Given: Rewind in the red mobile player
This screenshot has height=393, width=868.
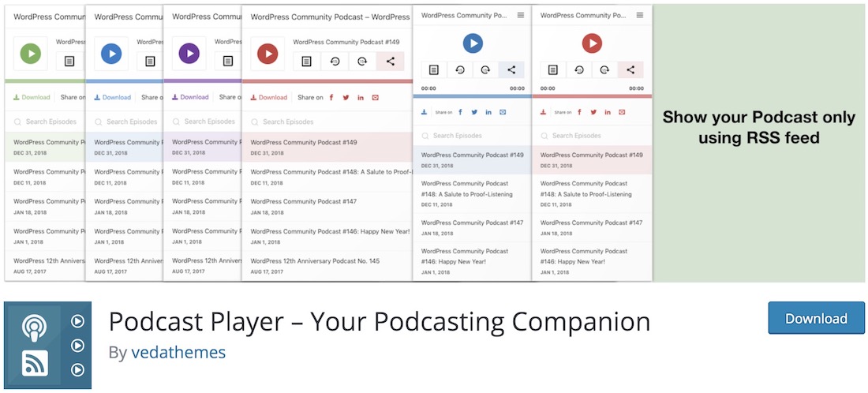Looking at the screenshot, I should point(579,69).
